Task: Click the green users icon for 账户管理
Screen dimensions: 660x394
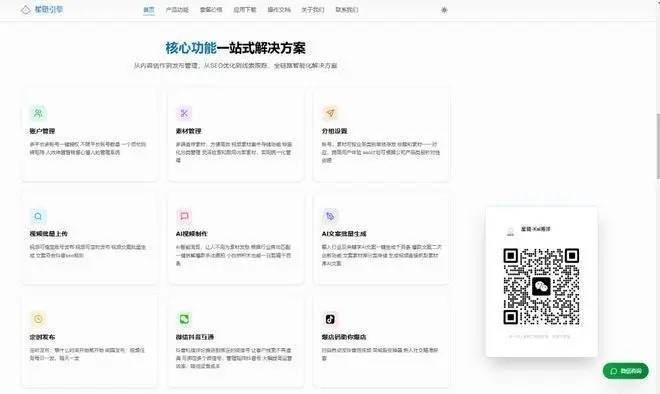Action: click(x=38, y=113)
